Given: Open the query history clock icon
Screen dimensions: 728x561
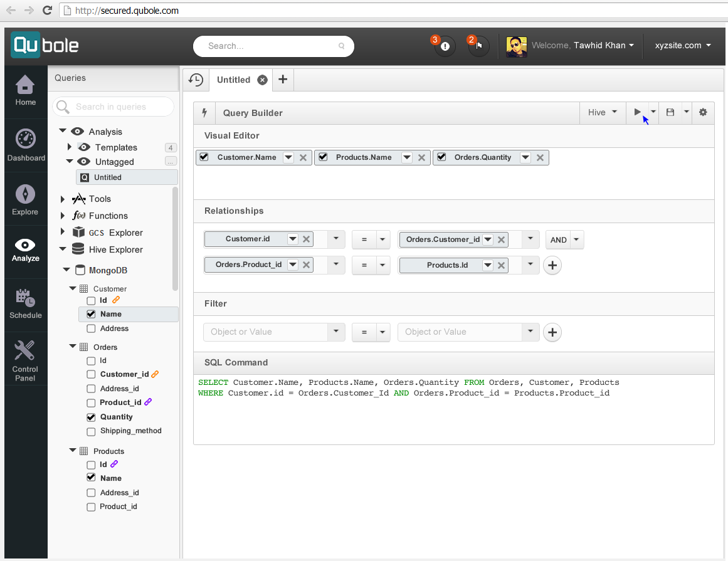Looking at the screenshot, I should pyautogui.click(x=196, y=80).
